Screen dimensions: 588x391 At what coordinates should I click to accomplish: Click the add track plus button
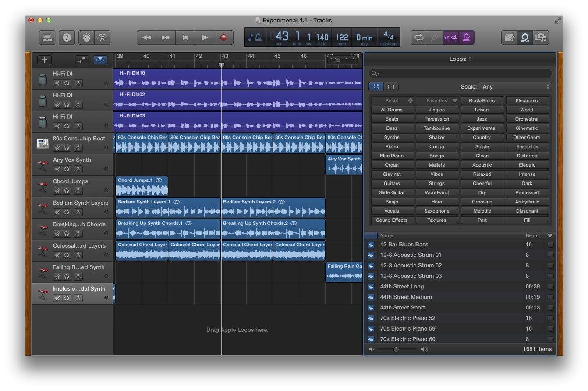pyautogui.click(x=44, y=60)
